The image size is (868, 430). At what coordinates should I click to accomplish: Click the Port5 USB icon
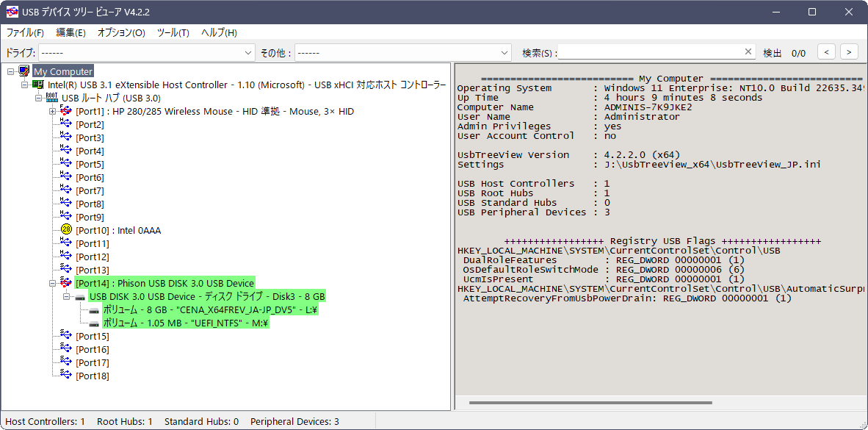(66, 164)
